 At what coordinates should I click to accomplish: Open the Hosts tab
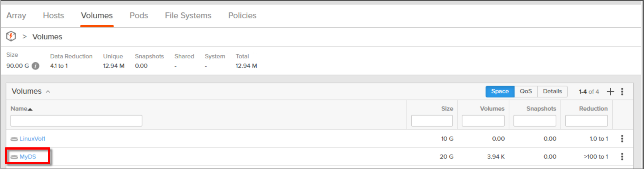click(53, 15)
